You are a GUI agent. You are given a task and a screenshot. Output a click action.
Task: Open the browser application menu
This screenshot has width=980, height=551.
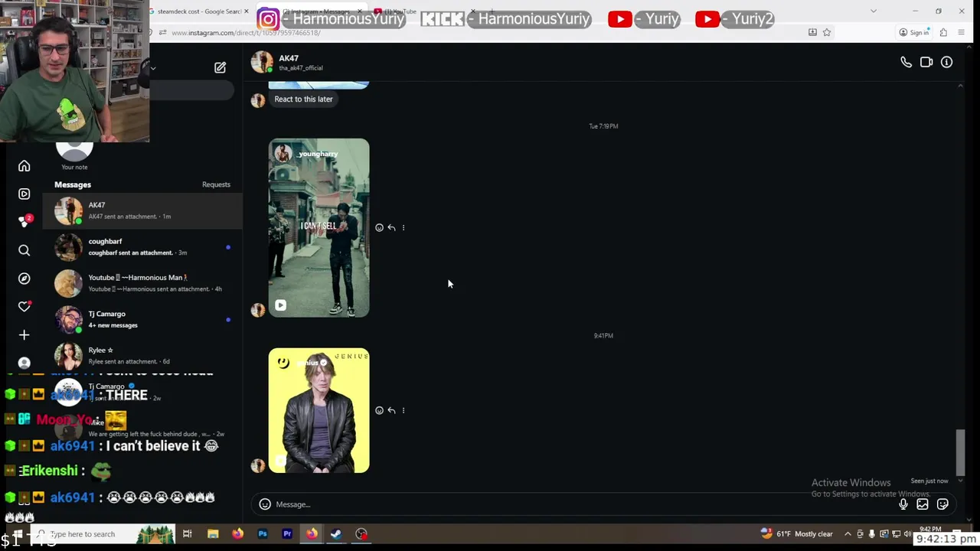tap(962, 32)
